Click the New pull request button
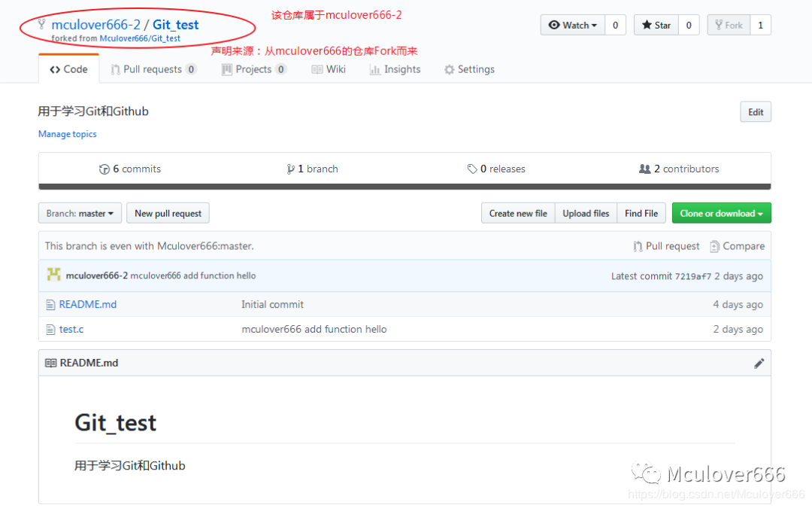 click(168, 213)
